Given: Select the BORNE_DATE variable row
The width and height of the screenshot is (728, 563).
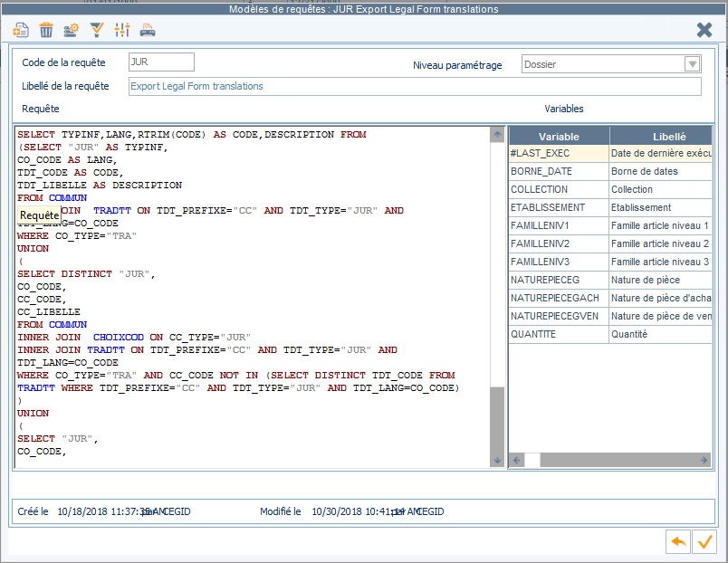Looking at the screenshot, I should click(610, 171).
